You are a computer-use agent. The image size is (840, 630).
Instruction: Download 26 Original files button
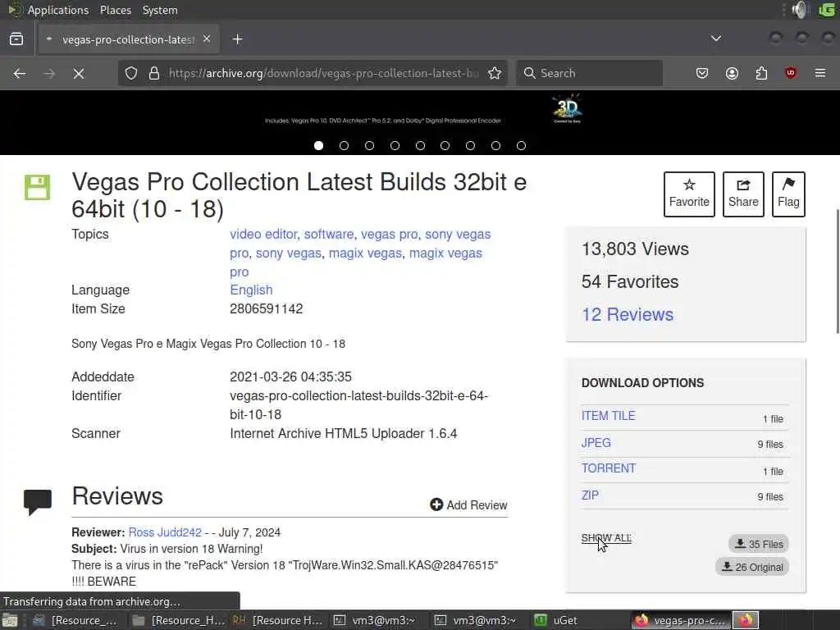[752, 567]
